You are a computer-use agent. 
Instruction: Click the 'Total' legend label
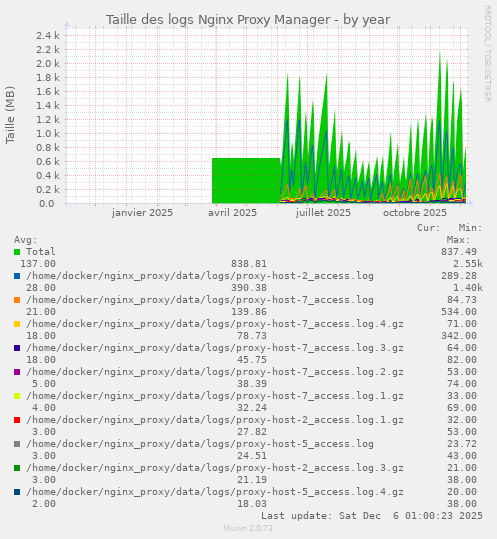pos(41,252)
